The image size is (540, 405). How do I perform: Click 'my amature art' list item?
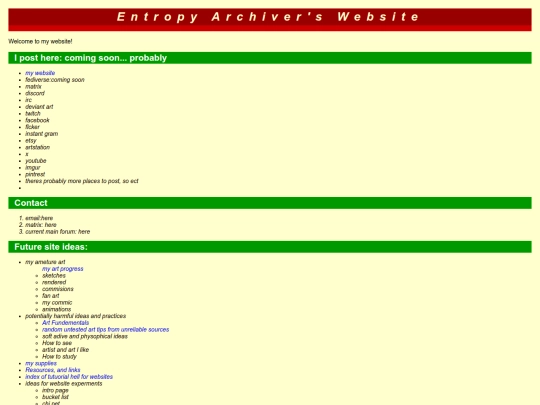[x=45, y=262]
